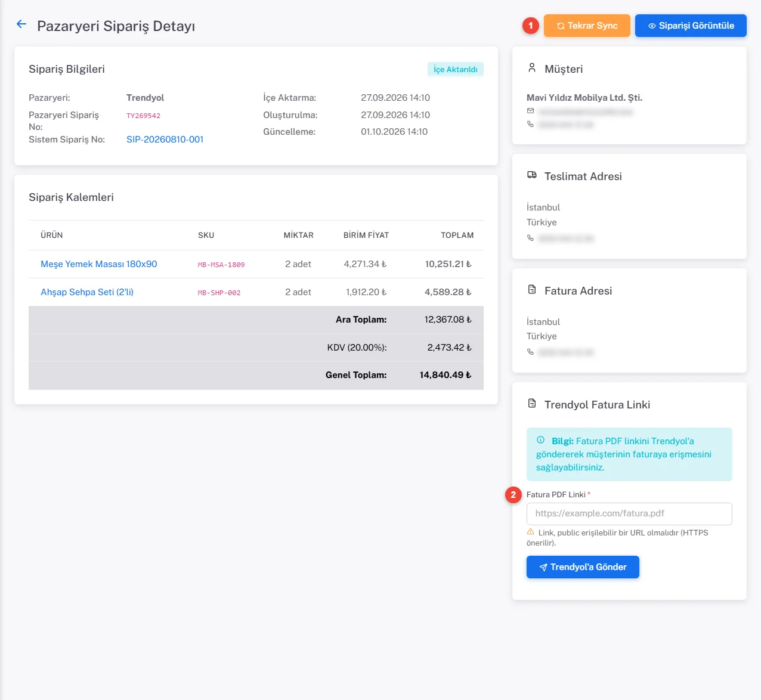Select unit price 4,271.34 ₺

pos(365,264)
